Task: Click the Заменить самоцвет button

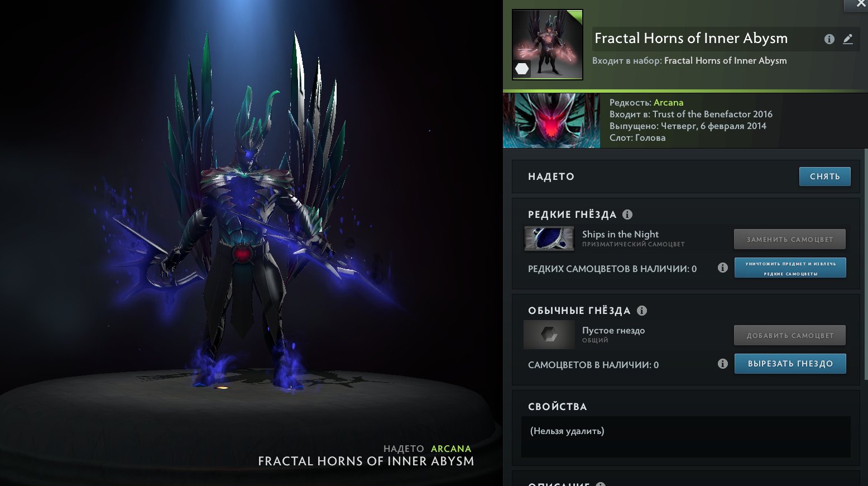Action: [x=789, y=239]
